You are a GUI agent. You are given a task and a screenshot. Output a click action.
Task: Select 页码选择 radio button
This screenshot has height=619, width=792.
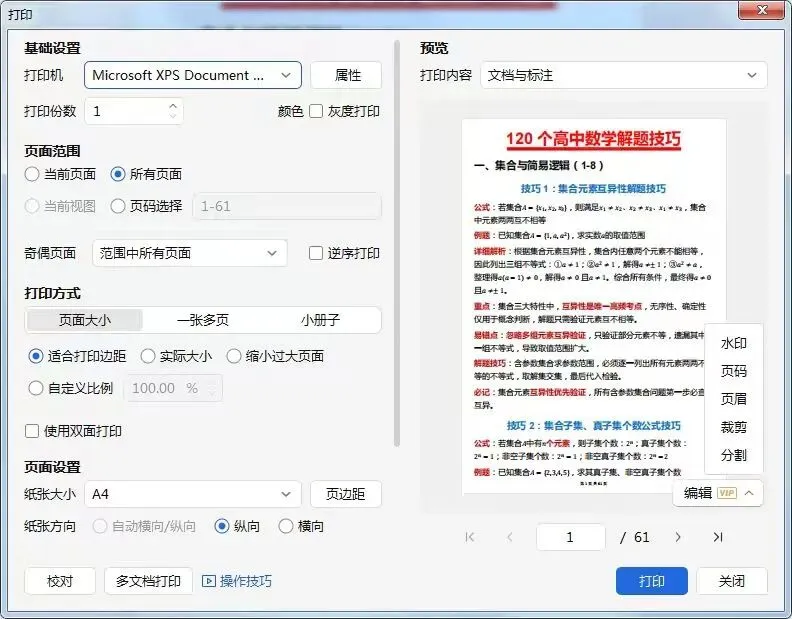[118, 206]
